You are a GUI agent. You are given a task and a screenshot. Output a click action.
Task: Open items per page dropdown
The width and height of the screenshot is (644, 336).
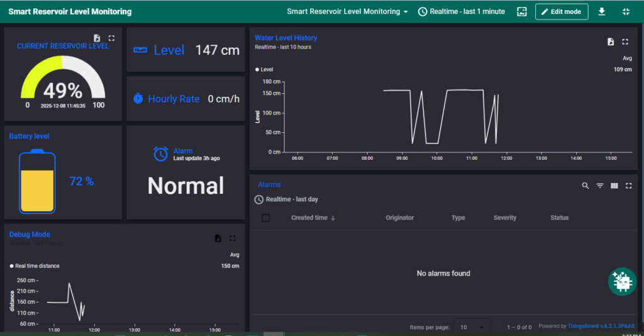472,327
